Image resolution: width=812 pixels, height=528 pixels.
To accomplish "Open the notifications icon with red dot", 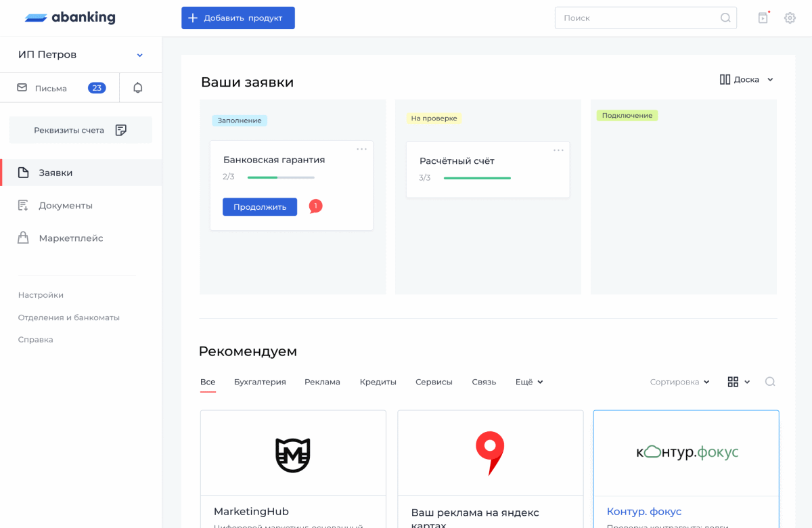I will coord(763,18).
